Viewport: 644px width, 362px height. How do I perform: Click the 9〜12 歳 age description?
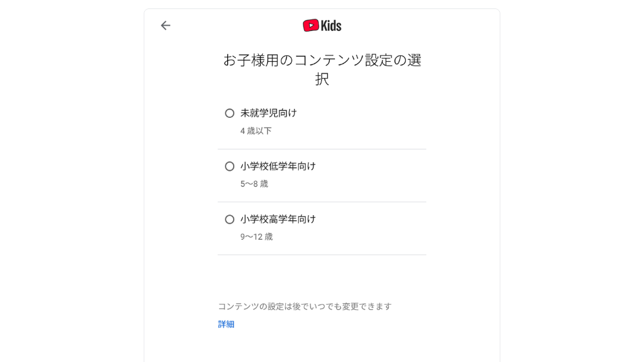click(x=256, y=236)
